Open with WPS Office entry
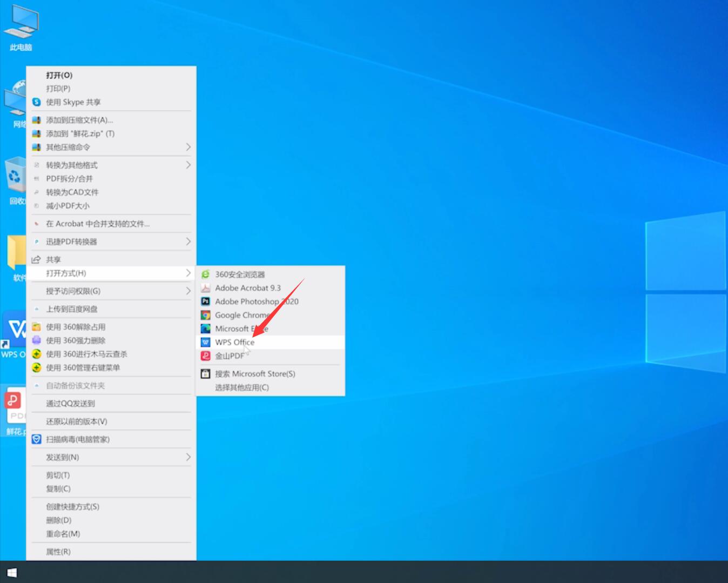Screen dimensions: 728x583 pyautogui.click(x=271, y=342)
